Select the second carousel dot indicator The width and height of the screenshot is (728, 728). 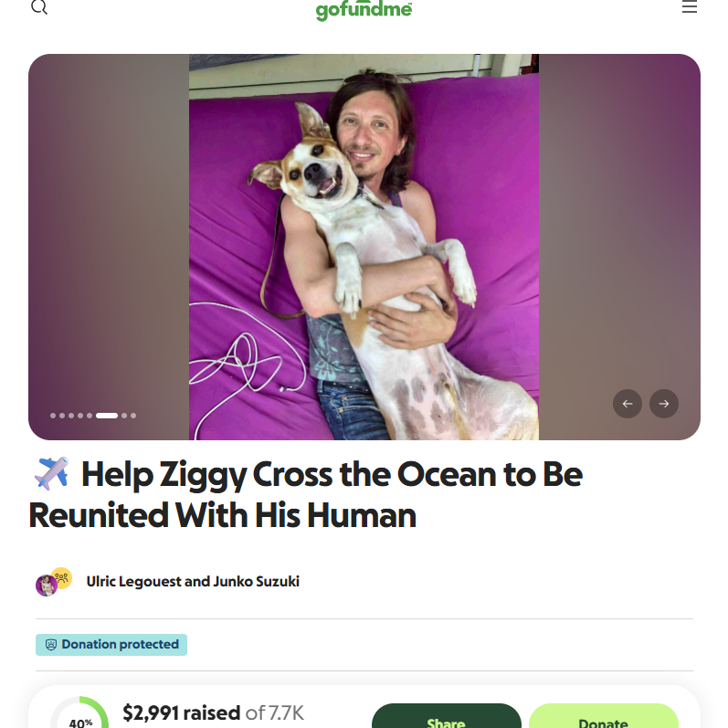[62, 416]
